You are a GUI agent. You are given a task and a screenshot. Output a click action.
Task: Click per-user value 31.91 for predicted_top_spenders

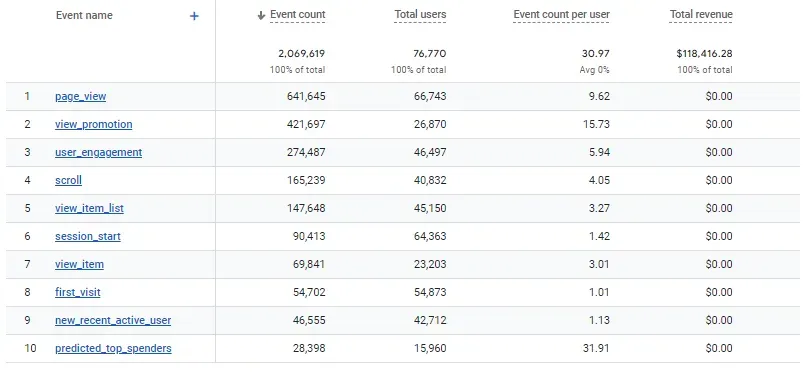pyautogui.click(x=596, y=348)
